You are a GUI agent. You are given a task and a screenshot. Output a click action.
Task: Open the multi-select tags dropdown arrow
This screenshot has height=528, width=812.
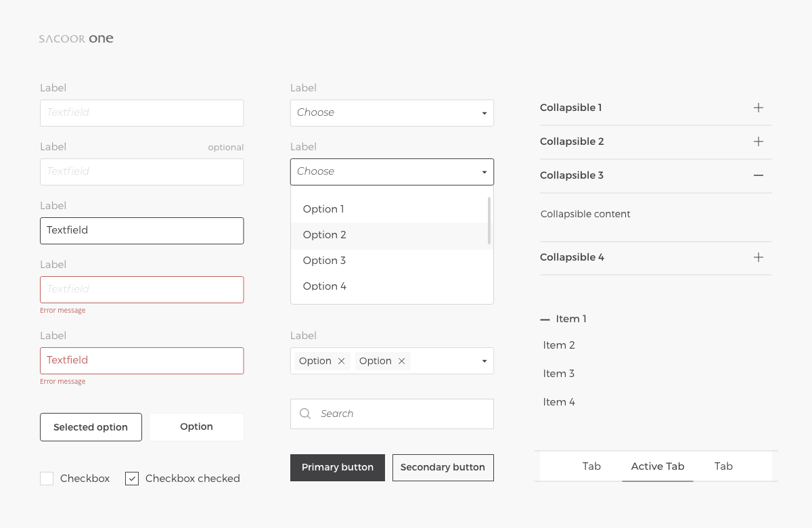484,361
